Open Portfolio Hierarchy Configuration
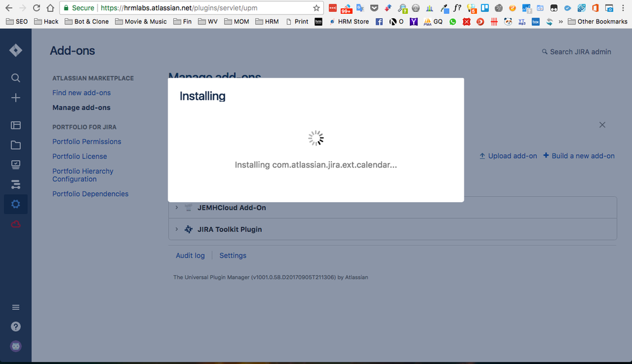Viewport: 632px width, 364px height. (x=83, y=175)
